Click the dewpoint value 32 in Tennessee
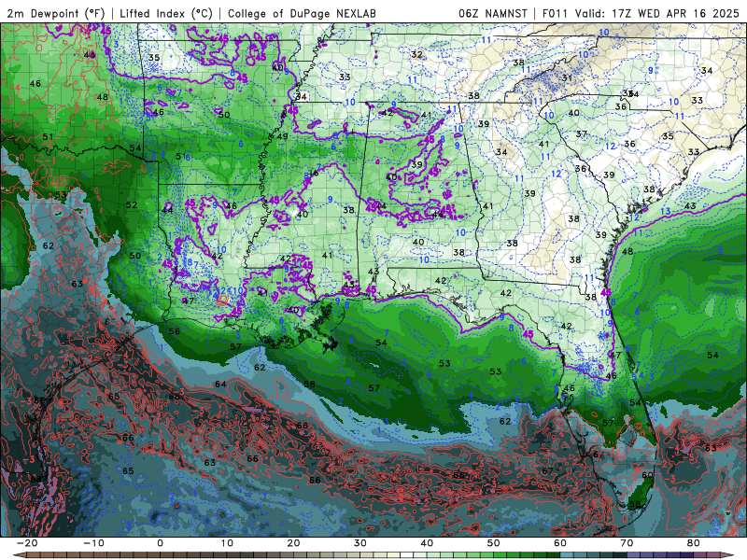This screenshot has height=560, width=747. (416, 54)
